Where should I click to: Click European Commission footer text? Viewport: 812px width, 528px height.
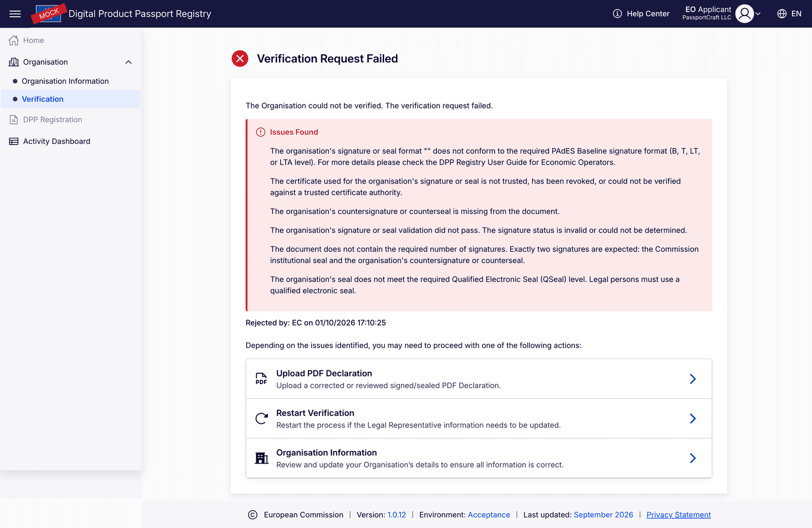tap(303, 515)
